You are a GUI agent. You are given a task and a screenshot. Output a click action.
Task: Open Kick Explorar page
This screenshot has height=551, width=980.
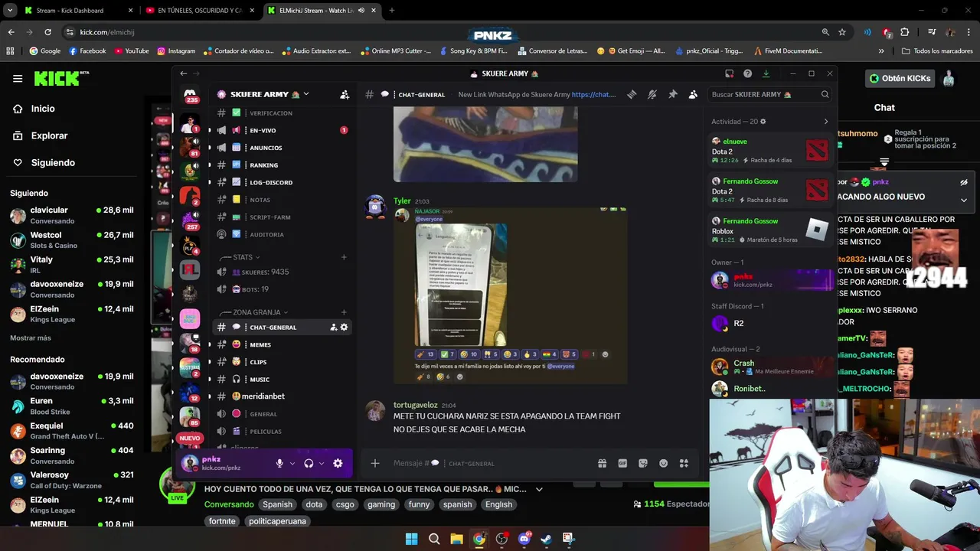pos(49,135)
